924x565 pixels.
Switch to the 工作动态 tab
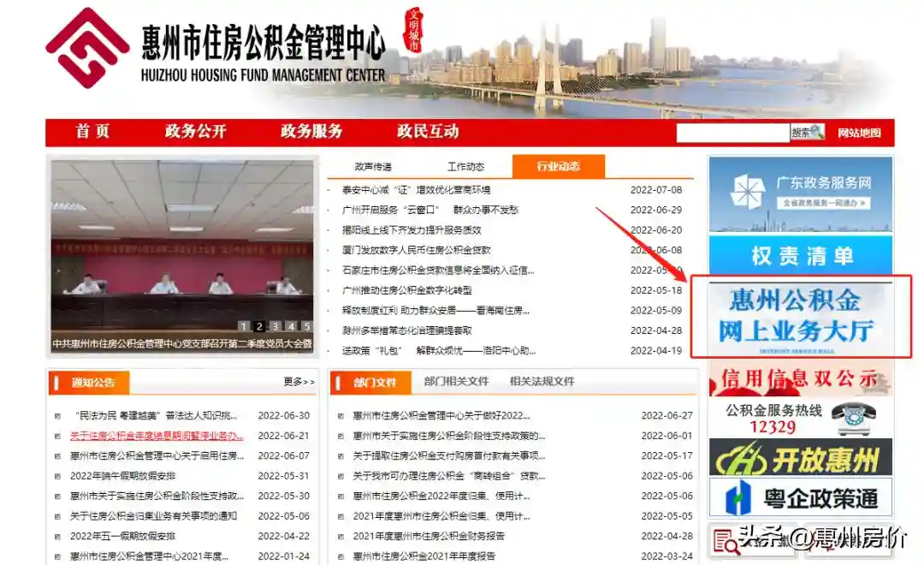pyautogui.click(x=465, y=167)
